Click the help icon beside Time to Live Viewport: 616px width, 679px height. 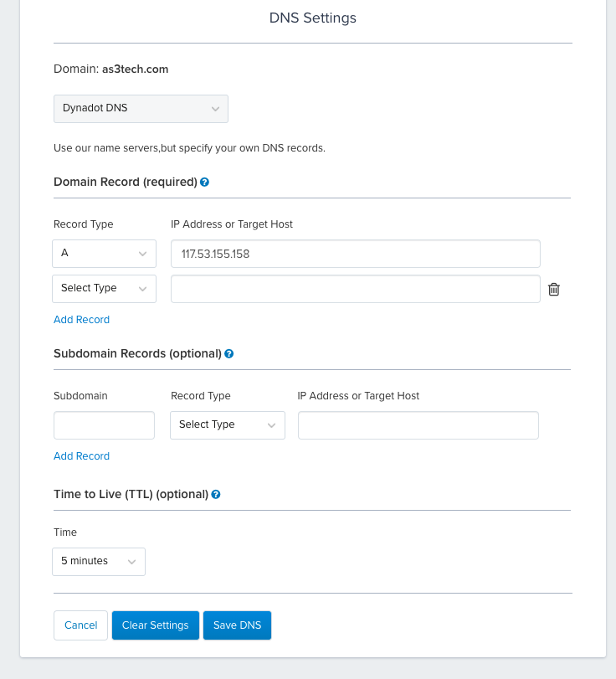tap(216, 494)
